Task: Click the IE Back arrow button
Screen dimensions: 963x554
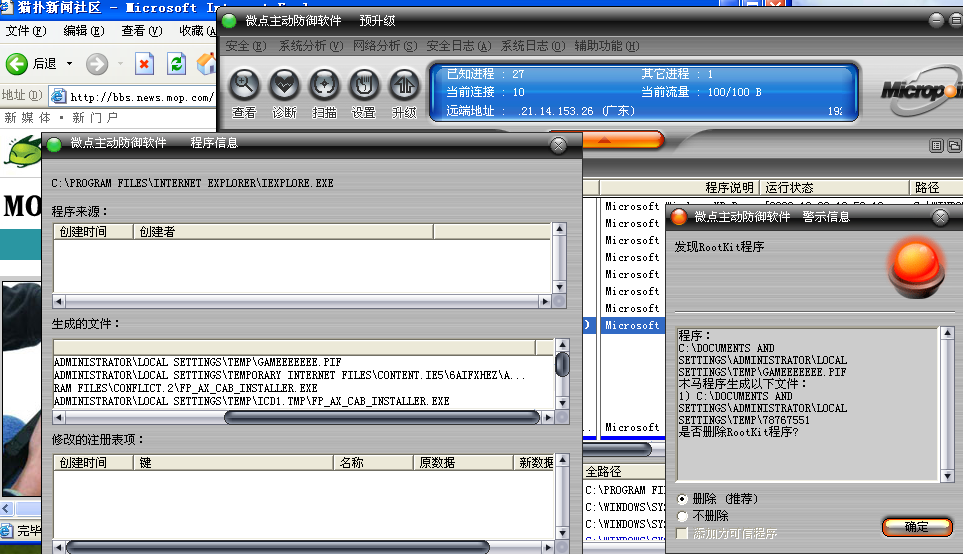Action: (17, 63)
